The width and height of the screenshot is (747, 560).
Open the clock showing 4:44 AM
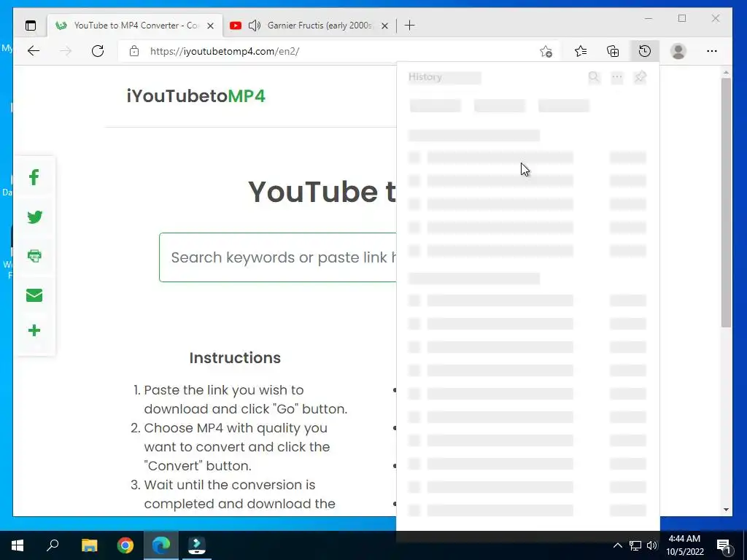coord(684,545)
